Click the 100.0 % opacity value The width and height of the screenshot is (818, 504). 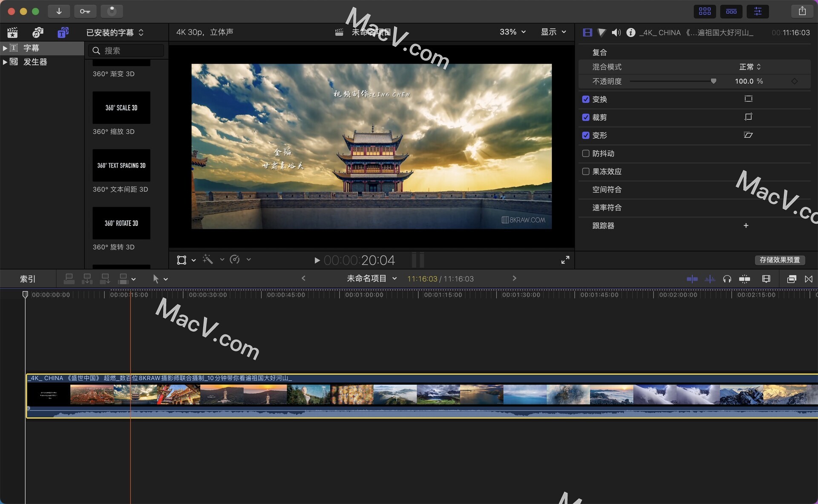point(749,81)
